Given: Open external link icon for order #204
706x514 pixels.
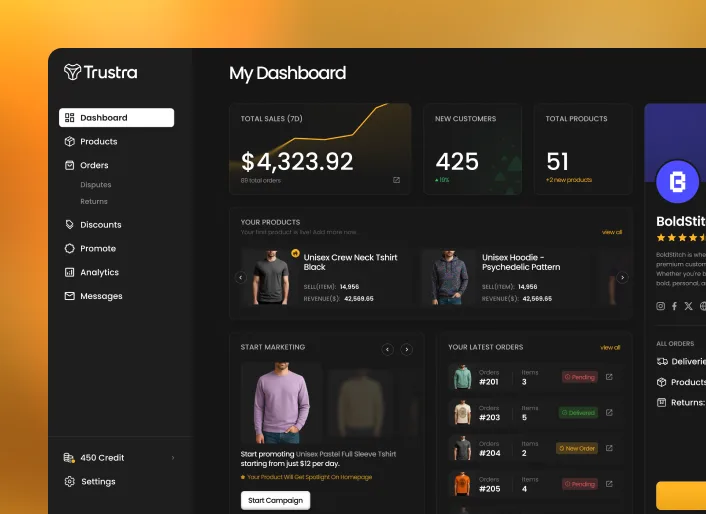Looking at the screenshot, I should pos(609,448).
